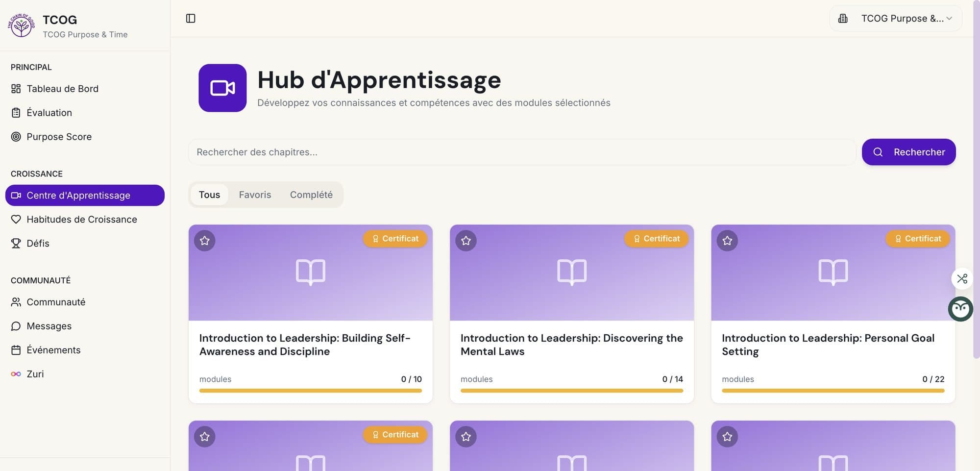The image size is (980, 471).
Task: Click the shuffle arrows floating icon
Action: tap(962, 279)
